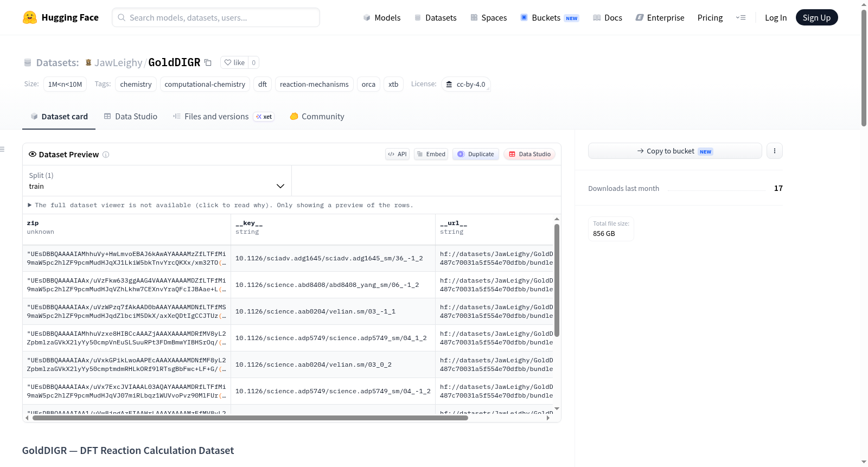Open the Files and versions tab
Viewport: 868px width, 467px height.
[x=224, y=117]
